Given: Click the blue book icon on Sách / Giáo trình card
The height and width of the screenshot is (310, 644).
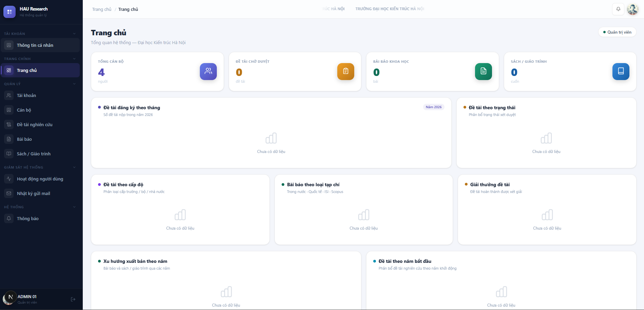Looking at the screenshot, I should coord(621,72).
